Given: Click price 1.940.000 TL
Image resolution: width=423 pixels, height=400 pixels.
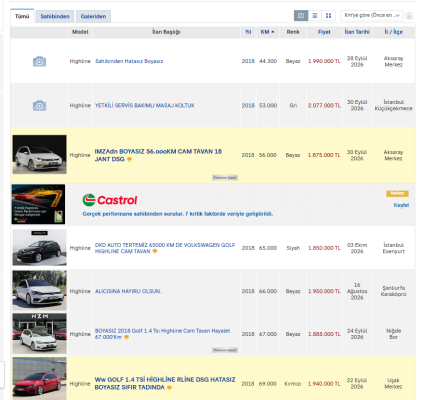Looking at the screenshot, I should [324, 384].
